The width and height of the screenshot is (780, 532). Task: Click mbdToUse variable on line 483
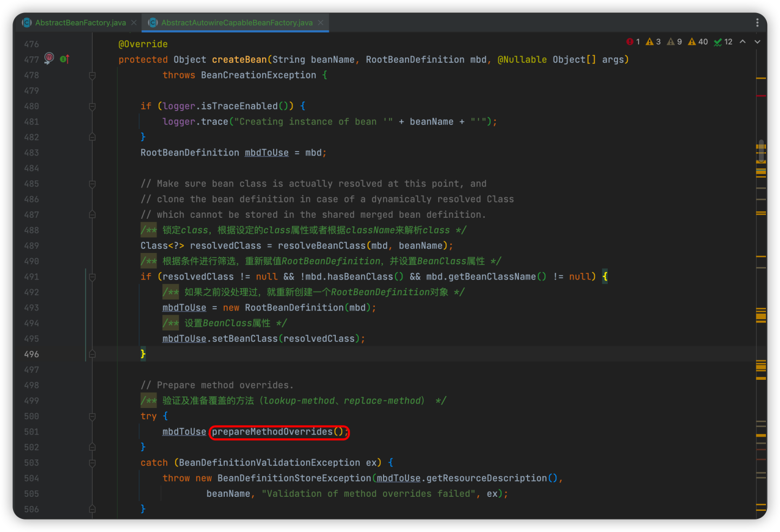pyautogui.click(x=266, y=153)
